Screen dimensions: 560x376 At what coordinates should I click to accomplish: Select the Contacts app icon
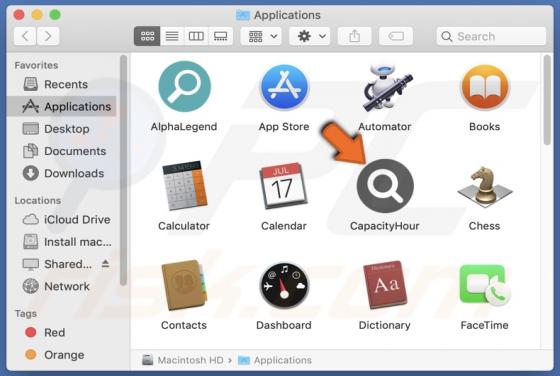pyautogui.click(x=184, y=285)
